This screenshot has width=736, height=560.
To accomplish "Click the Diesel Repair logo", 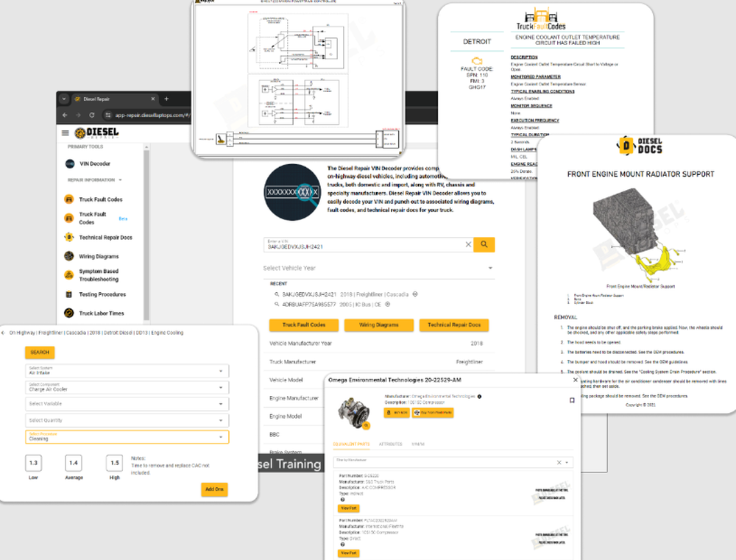I will [x=96, y=133].
